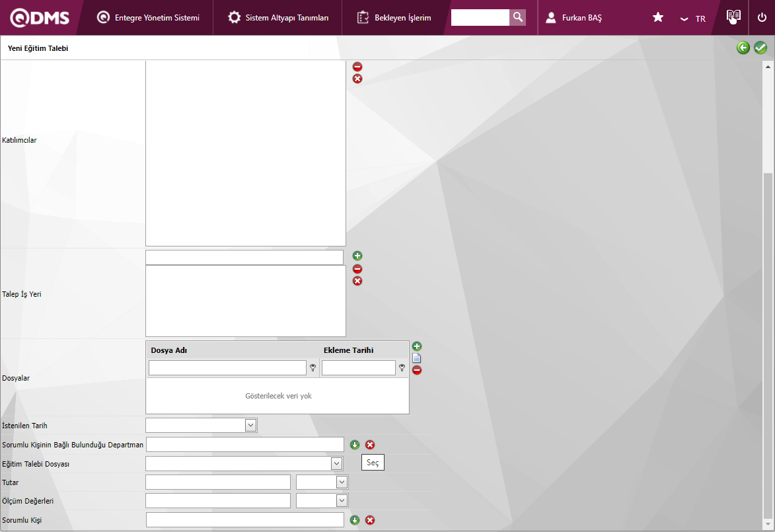Open Furkan BAŞ user menu

(574, 18)
